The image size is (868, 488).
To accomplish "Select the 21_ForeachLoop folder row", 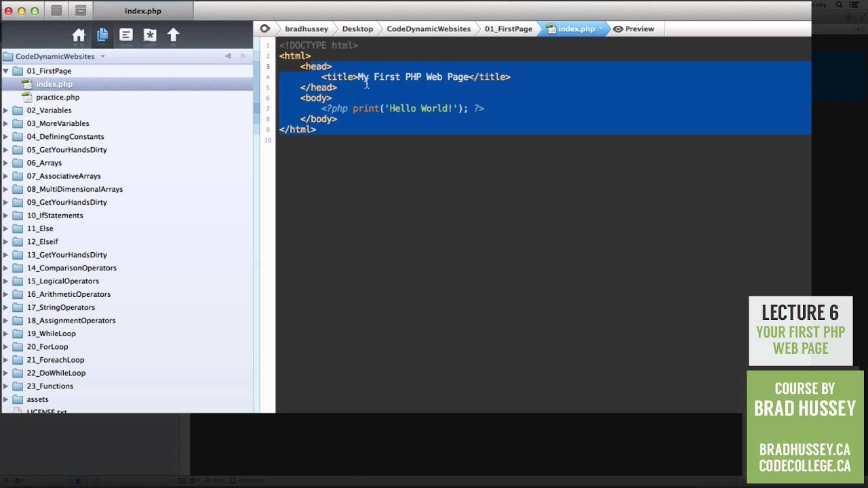I will [x=127, y=360].
